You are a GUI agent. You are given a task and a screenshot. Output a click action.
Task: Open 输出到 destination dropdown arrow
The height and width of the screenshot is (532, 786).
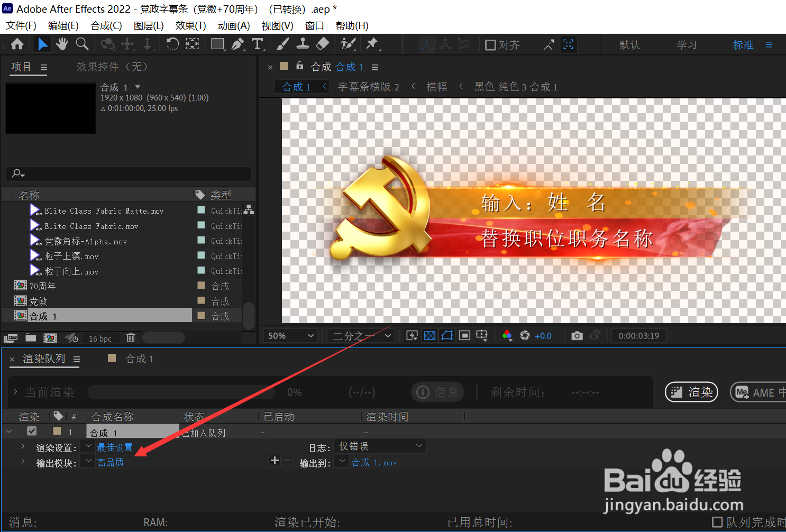(342, 462)
